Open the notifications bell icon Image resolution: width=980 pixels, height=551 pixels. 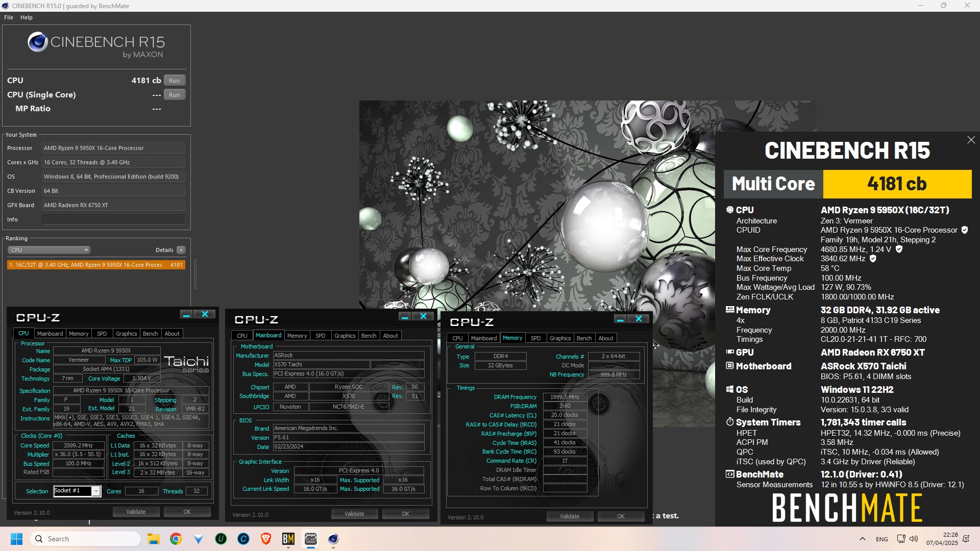point(966,539)
